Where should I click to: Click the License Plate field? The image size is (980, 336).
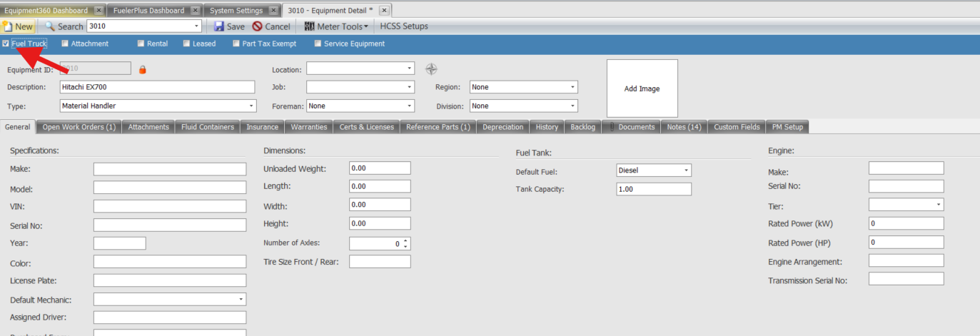click(x=170, y=280)
